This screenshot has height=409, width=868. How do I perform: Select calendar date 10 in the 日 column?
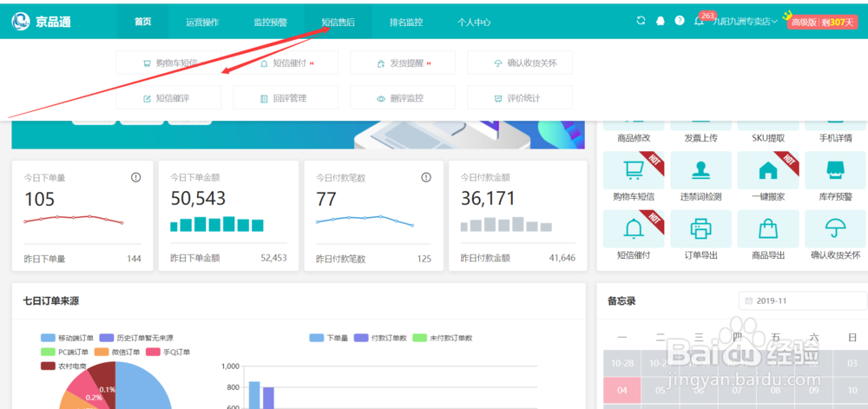click(x=852, y=391)
